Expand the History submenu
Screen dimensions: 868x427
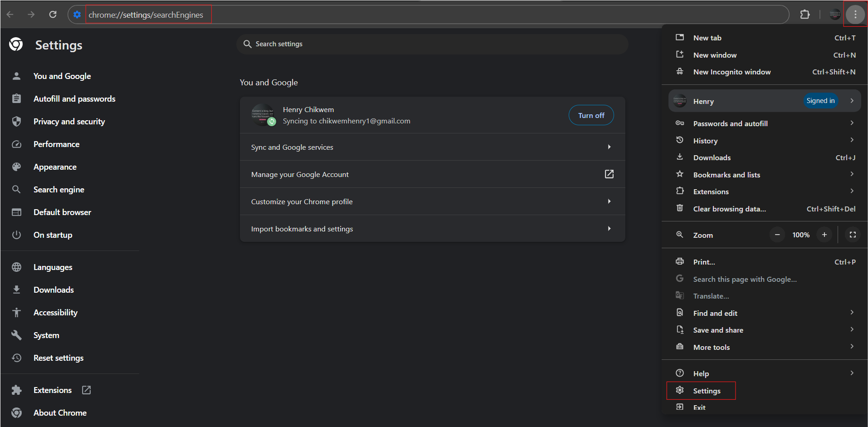(765, 141)
